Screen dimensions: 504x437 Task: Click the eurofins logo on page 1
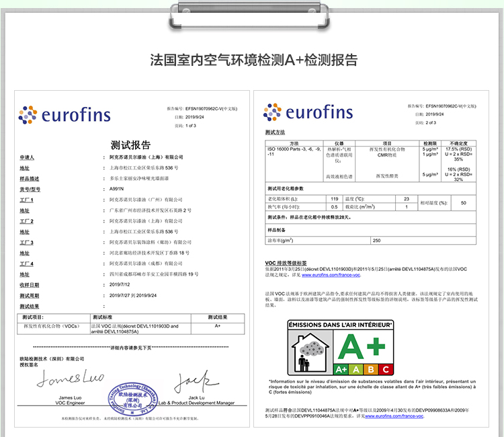point(65,114)
